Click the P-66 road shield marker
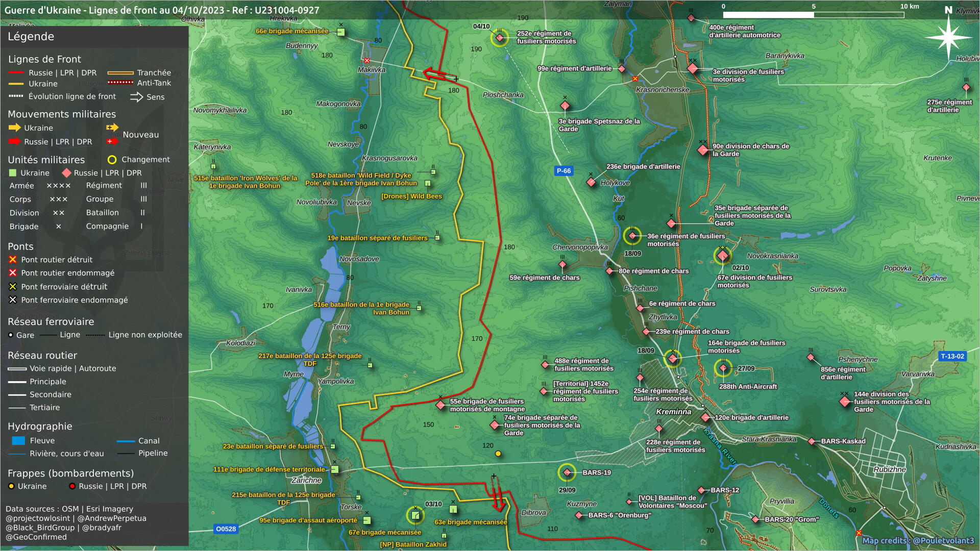 pos(563,171)
